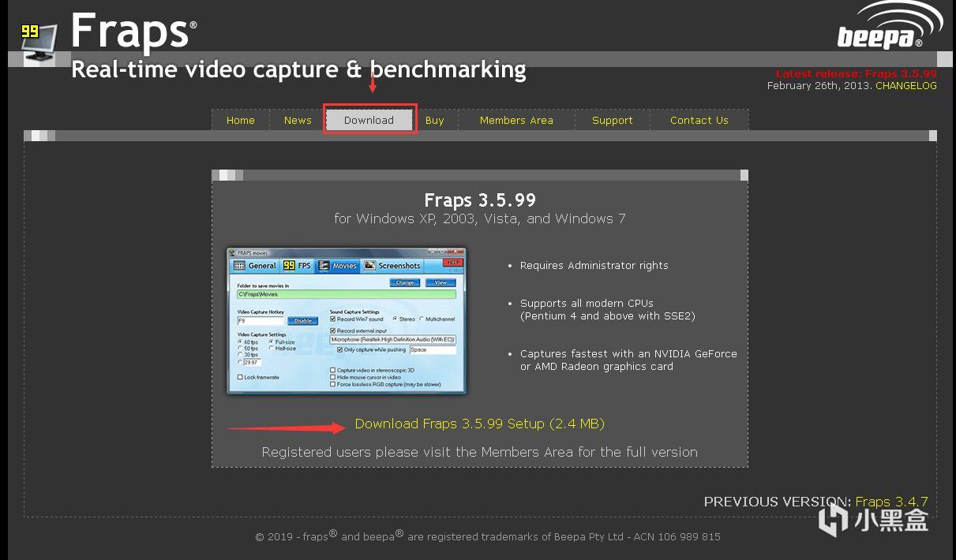Open the CHANGELOG link
The image size is (956, 560).
(906, 85)
